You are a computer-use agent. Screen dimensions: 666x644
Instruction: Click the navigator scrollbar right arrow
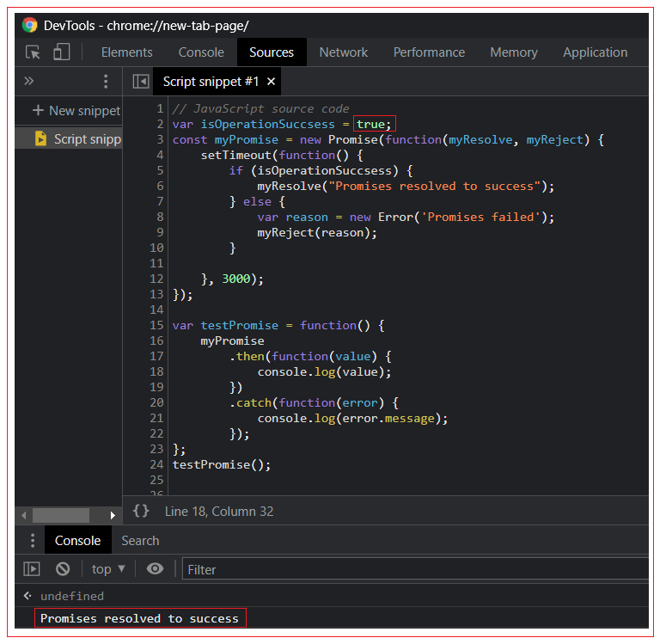point(113,515)
